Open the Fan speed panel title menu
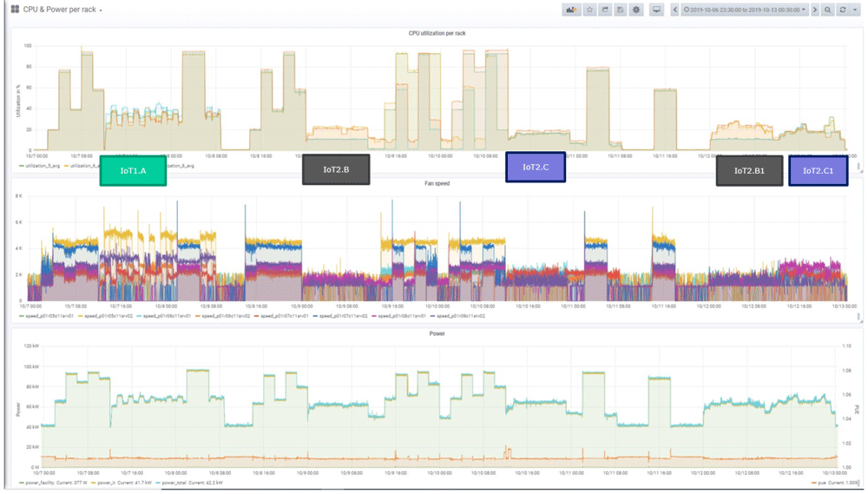Image resolution: width=868 pixels, height=494 pixels. click(437, 183)
